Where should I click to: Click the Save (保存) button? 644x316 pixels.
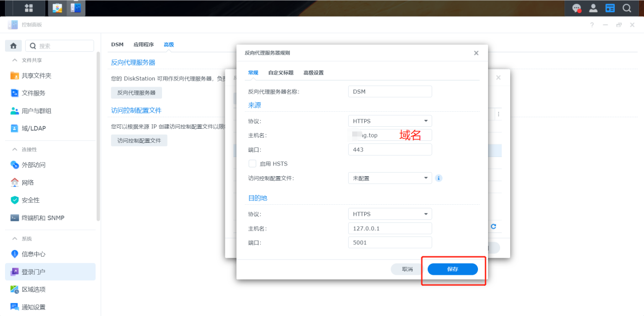pos(453,269)
